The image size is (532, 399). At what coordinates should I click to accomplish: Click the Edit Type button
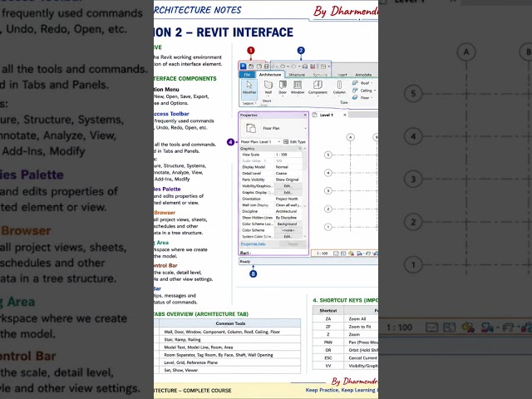click(x=294, y=142)
